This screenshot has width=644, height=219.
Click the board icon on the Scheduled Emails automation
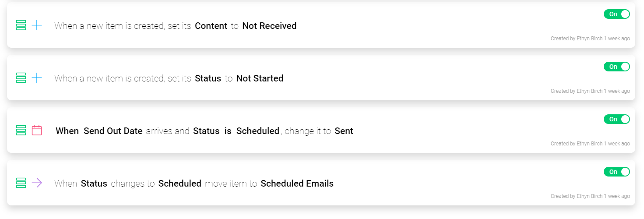(21, 183)
